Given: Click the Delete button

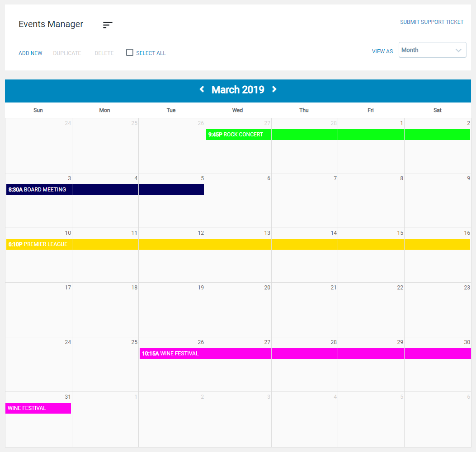Looking at the screenshot, I should click(x=104, y=53).
